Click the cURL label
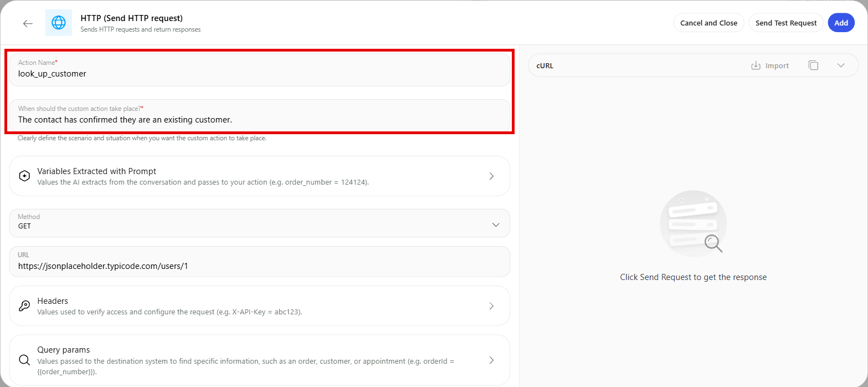Screen dimensions: 868x387 click(545, 65)
